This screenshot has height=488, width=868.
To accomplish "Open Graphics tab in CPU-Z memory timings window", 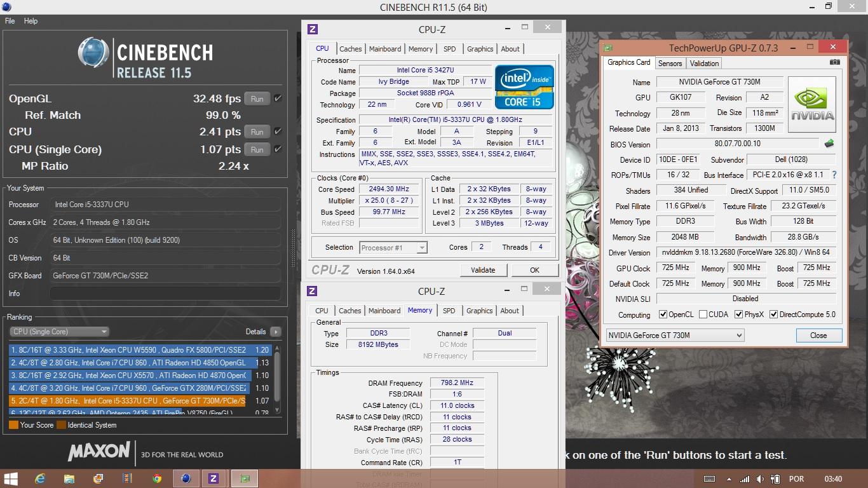I will 480,311.
